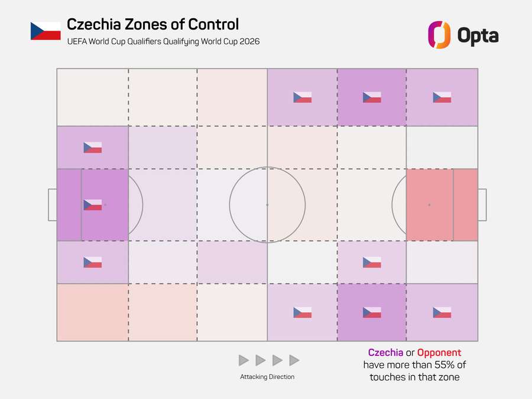This screenshot has height=399, width=532.
Task: Click the Opta logo
Action: 463,35
